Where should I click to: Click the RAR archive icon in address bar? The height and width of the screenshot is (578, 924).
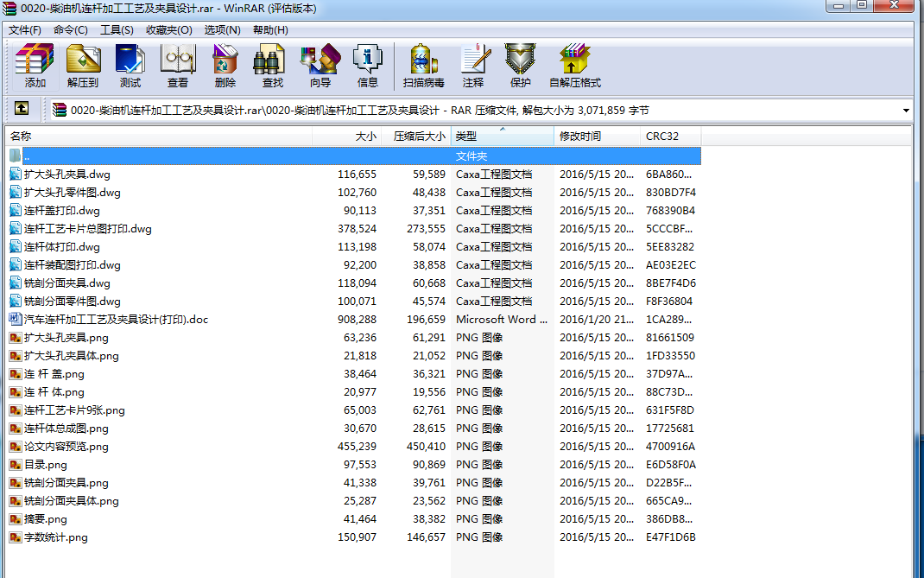tap(59, 110)
